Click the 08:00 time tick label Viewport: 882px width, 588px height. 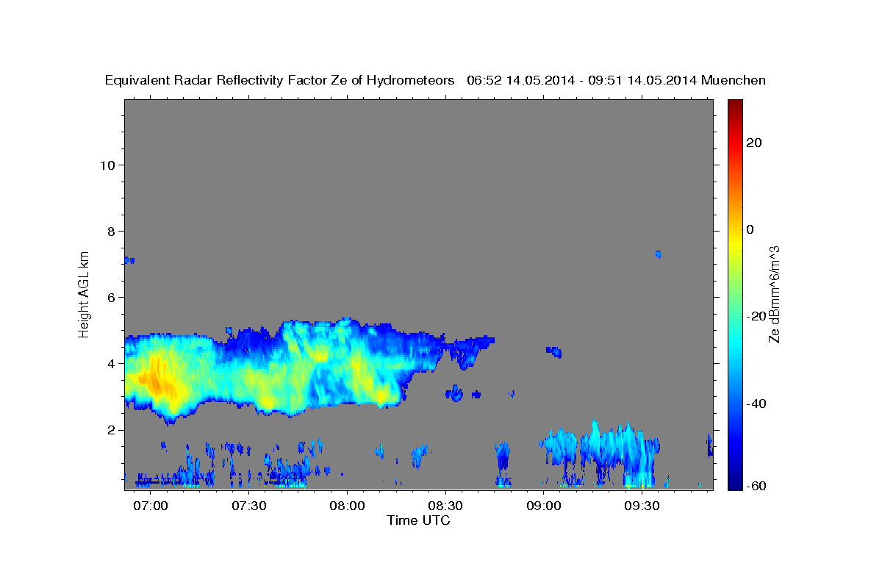click(347, 506)
